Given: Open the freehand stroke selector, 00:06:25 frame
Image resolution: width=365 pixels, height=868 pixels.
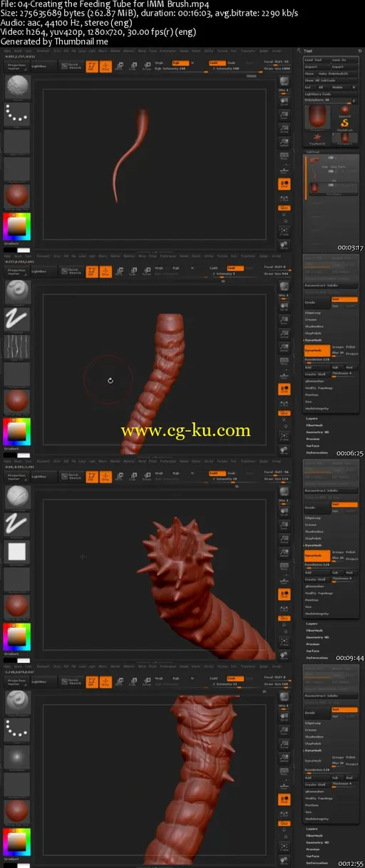Looking at the screenshot, I should (x=17, y=320).
